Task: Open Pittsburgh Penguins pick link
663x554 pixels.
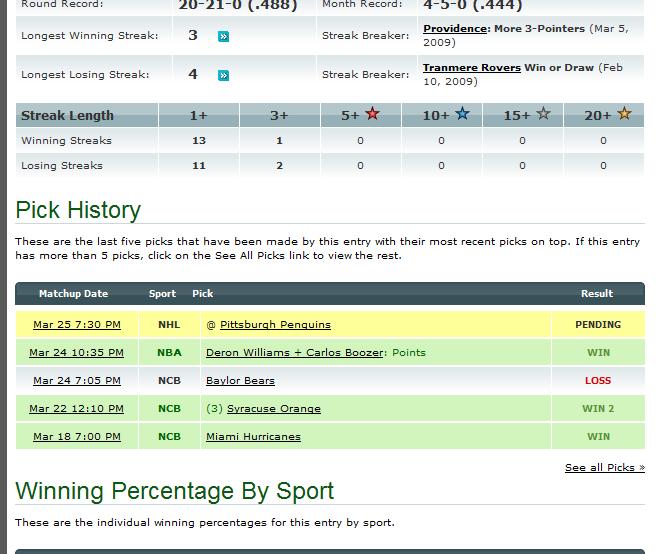Action: 275,325
